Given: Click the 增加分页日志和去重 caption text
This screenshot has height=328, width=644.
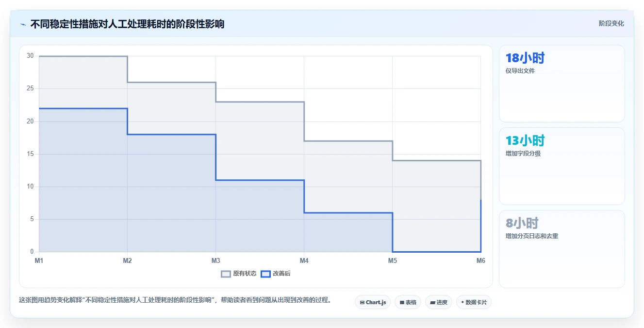Looking at the screenshot, I should 532,236.
